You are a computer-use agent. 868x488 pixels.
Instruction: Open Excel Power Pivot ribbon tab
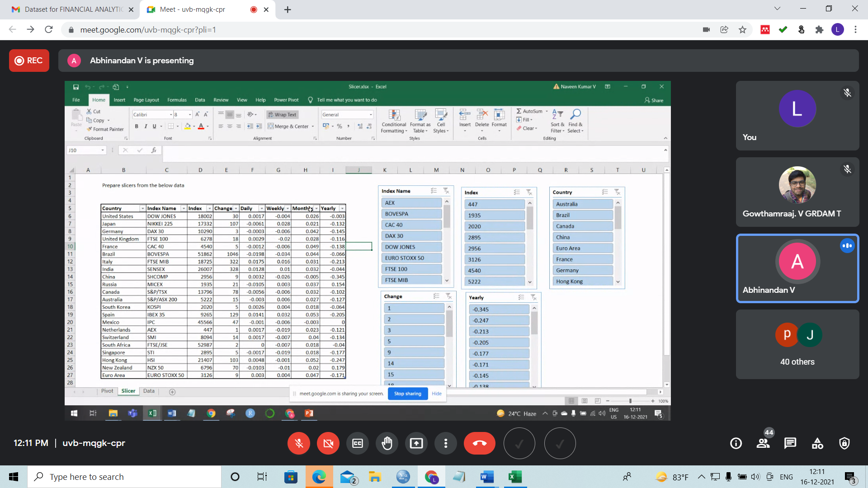(286, 100)
